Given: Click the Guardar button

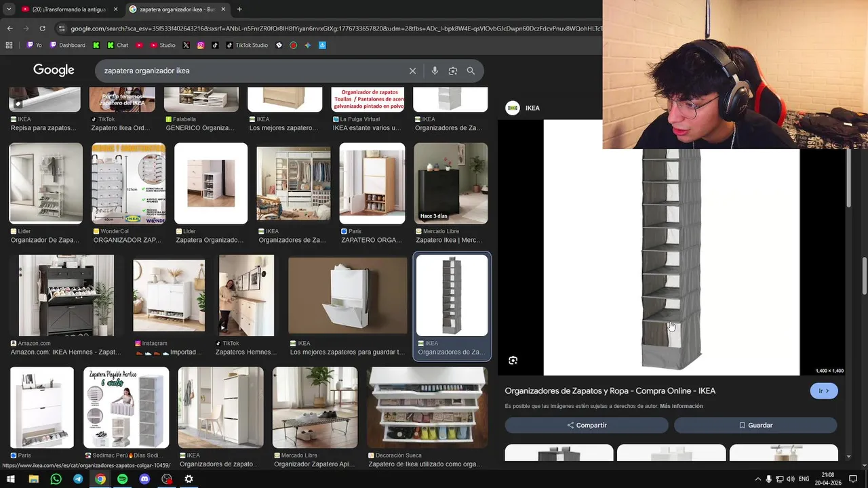Looking at the screenshot, I should (755, 425).
